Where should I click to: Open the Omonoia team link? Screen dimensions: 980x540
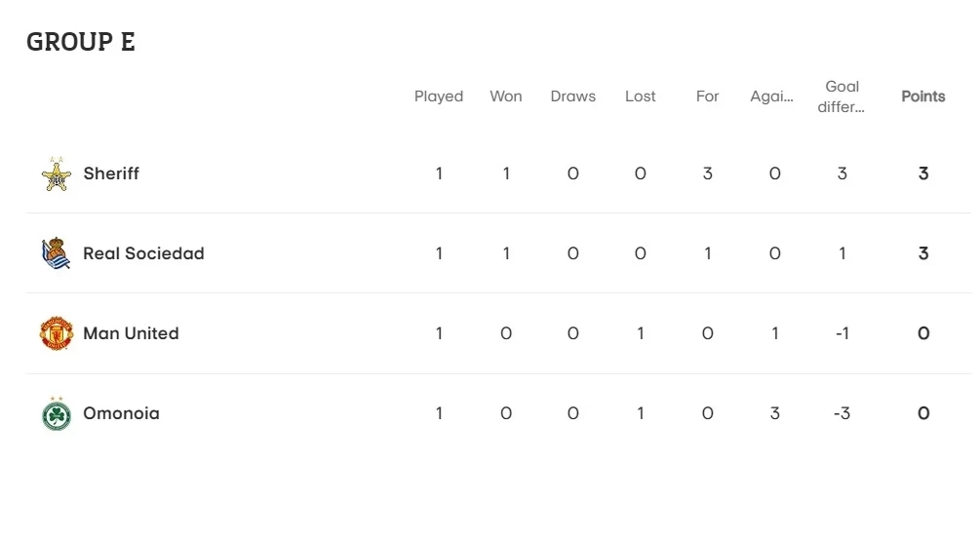click(x=121, y=413)
